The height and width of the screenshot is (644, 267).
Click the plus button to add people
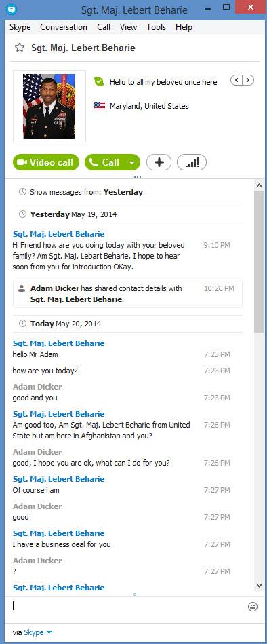pyautogui.click(x=159, y=163)
